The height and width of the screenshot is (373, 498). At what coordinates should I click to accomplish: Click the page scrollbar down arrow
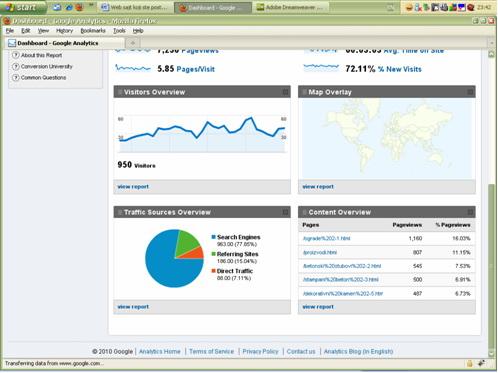491,354
